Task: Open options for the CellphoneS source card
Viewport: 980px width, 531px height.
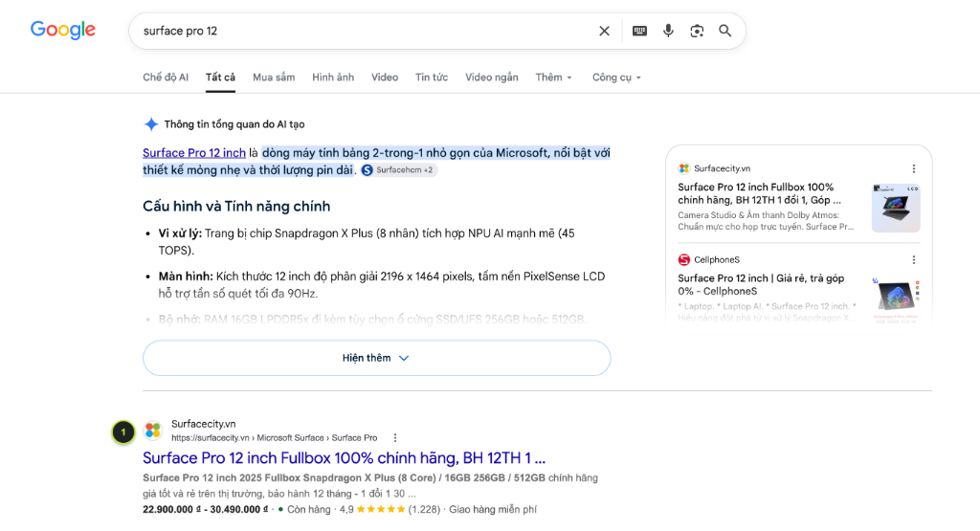Action: (914, 260)
